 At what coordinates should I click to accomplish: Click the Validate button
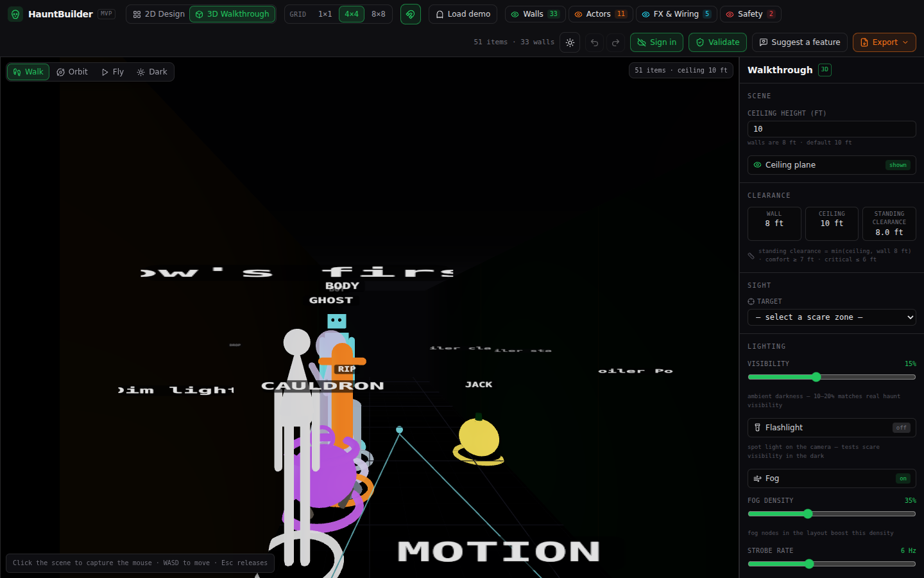click(x=717, y=42)
